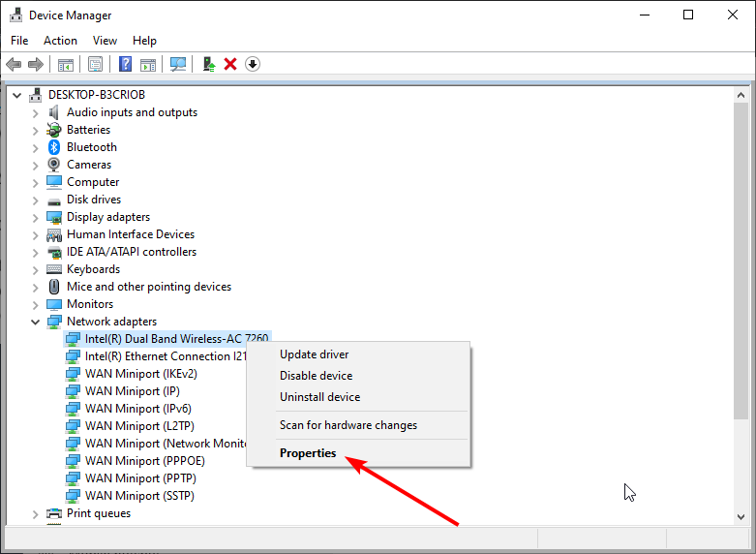
Task: Open the Properties sheet toolbar icon
Action: click(96, 64)
